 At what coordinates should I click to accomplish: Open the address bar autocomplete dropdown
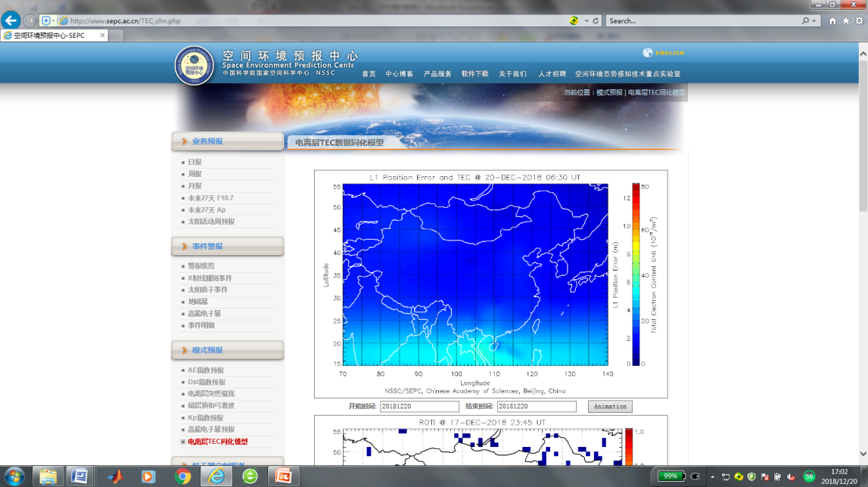tap(586, 21)
